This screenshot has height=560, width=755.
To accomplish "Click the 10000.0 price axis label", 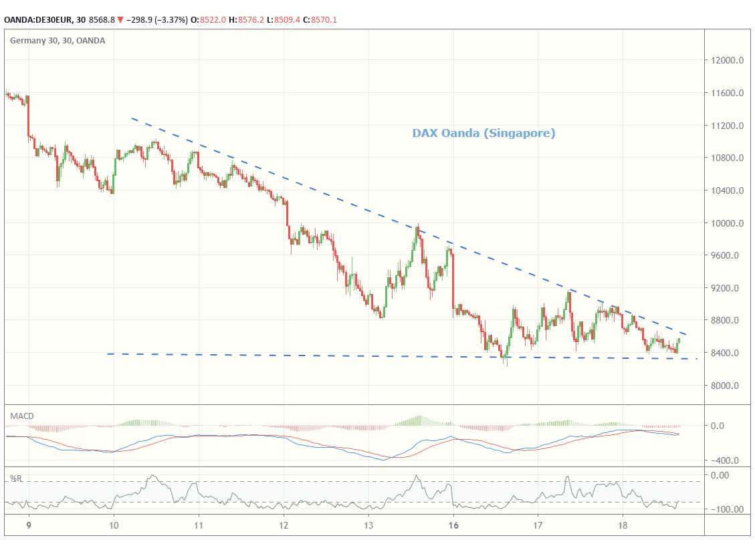I will [727, 223].
